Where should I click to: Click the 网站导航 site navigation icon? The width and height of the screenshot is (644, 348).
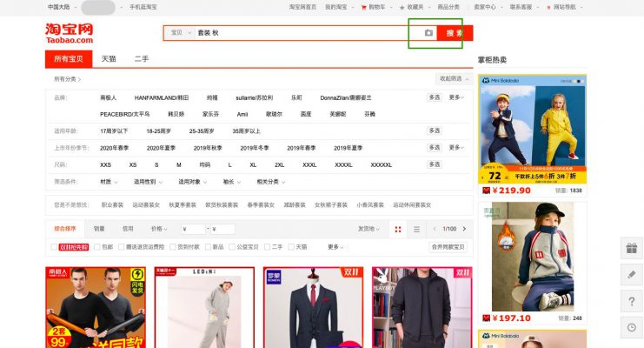(x=548, y=8)
